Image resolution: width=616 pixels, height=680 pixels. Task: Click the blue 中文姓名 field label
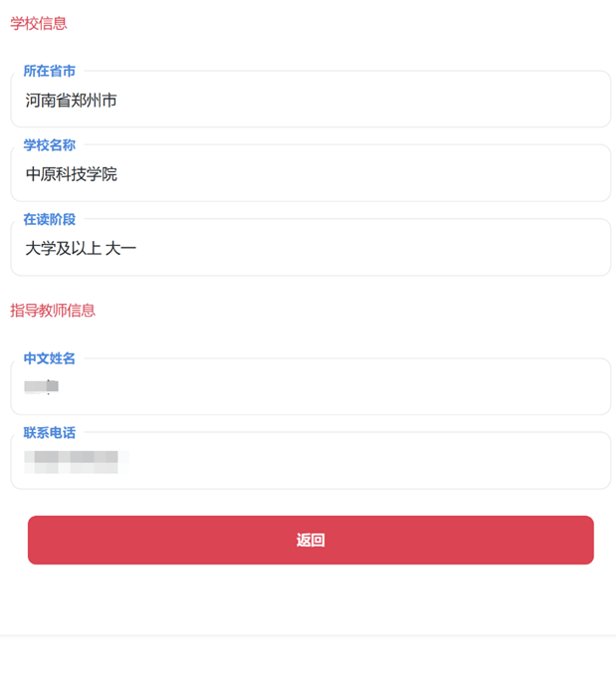(50, 358)
